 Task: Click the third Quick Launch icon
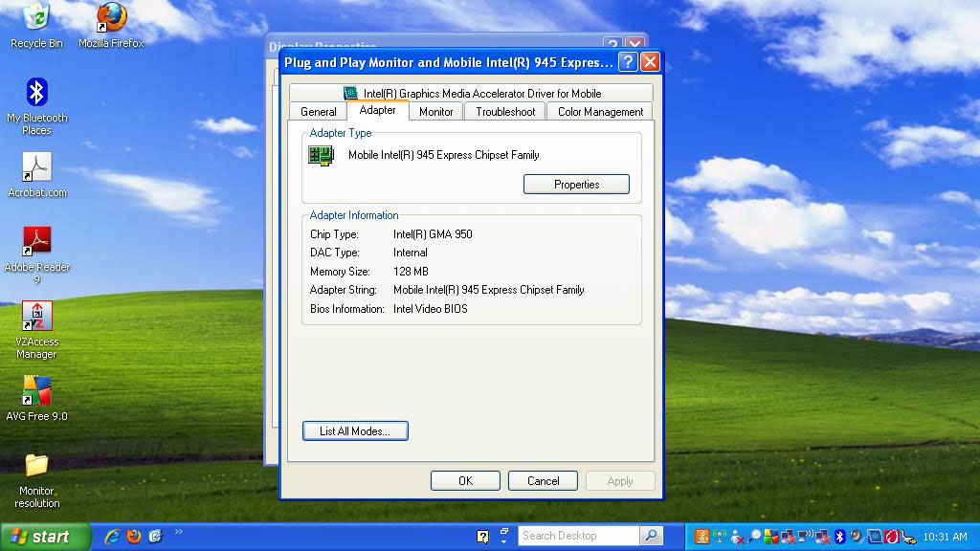tap(155, 536)
